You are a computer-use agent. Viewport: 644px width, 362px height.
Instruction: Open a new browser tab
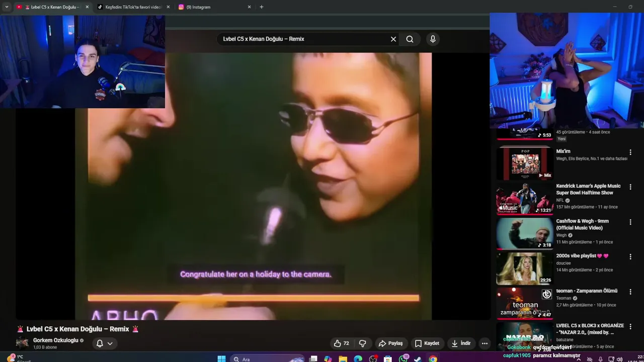click(261, 7)
